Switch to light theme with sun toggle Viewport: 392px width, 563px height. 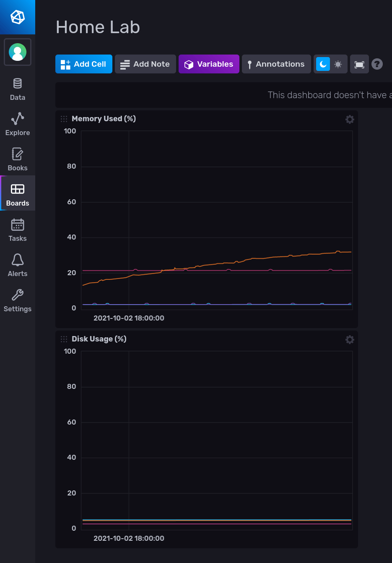pyautogui.click(x=338, y=64)
